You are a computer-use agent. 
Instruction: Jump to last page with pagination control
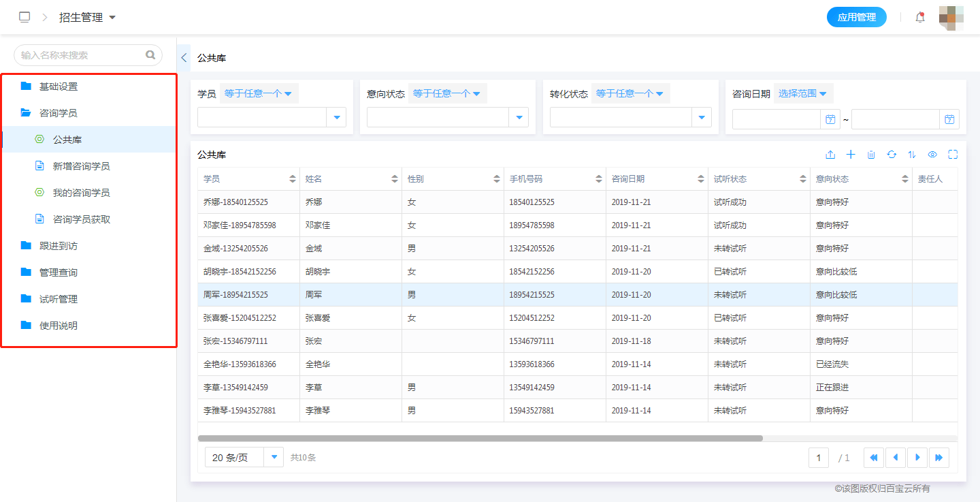click(939, 457)
